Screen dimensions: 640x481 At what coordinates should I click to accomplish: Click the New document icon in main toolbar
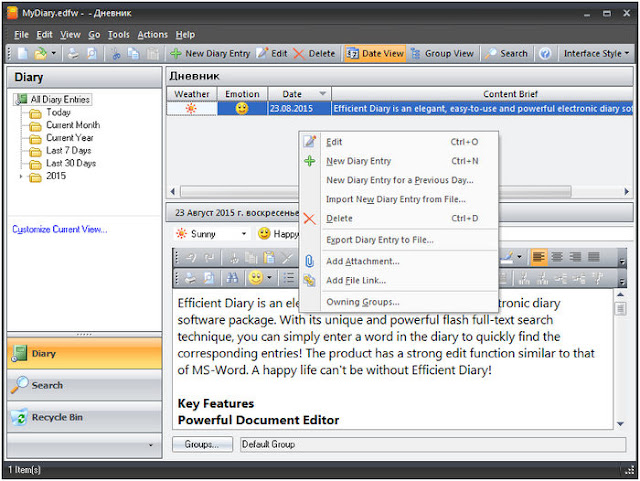click(23, 53)
